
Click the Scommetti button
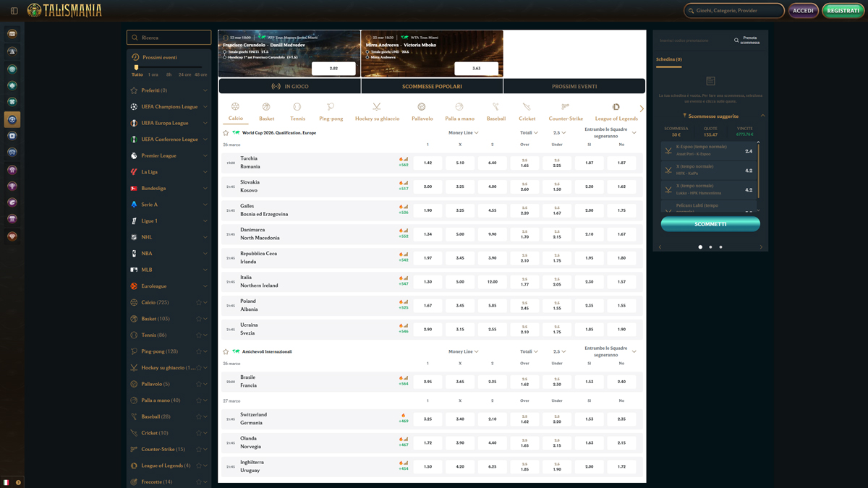click(710, 224)
